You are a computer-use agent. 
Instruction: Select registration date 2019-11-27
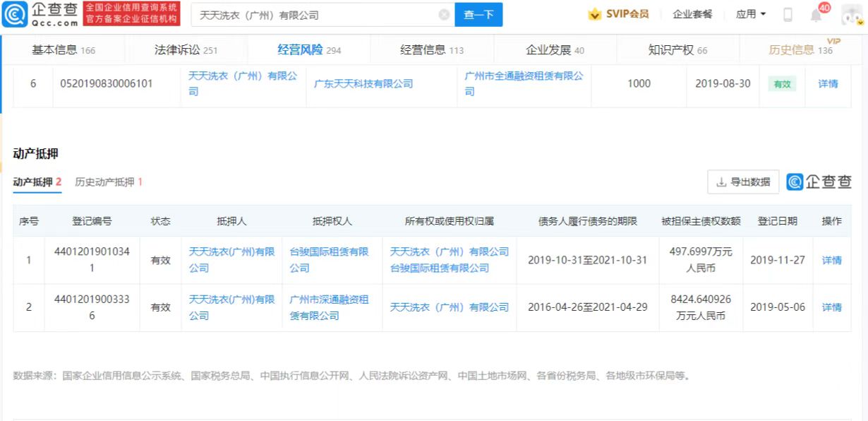[778, 260]
